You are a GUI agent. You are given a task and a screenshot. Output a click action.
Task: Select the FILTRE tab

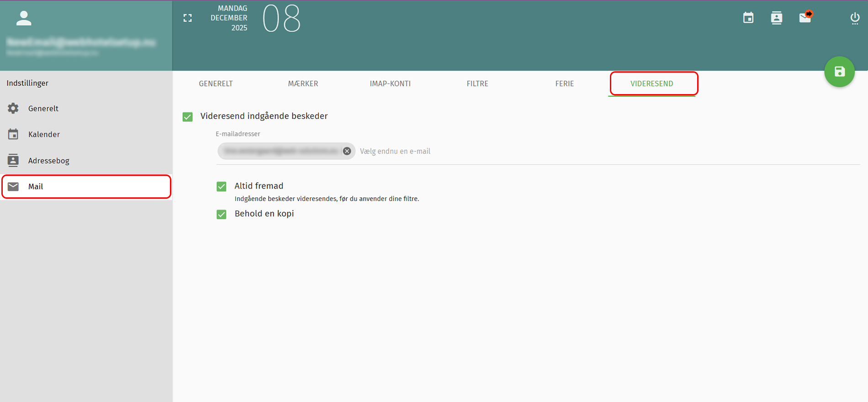pyautogui.click(x=477, y=84)
